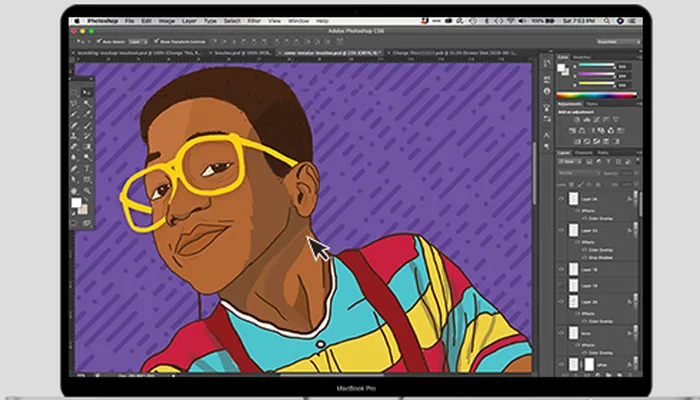Add a Curves adjustment

(596, 120)
